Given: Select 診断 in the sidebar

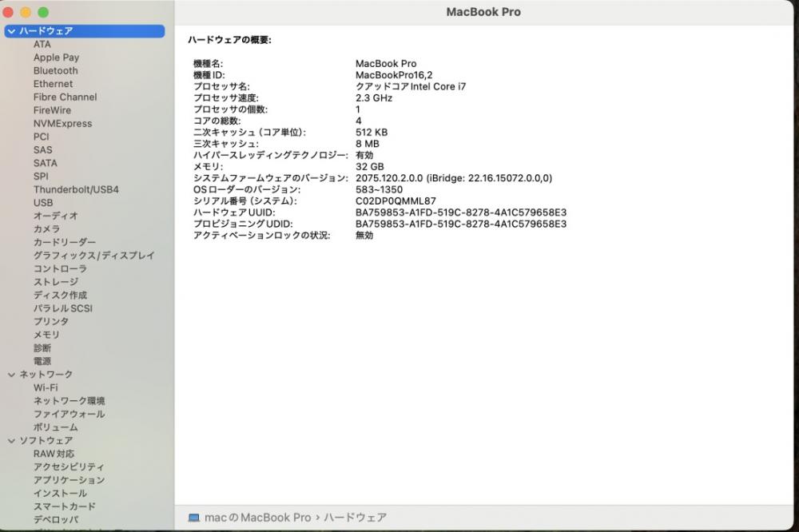Looking at the screenshot, I should (42, 348).
